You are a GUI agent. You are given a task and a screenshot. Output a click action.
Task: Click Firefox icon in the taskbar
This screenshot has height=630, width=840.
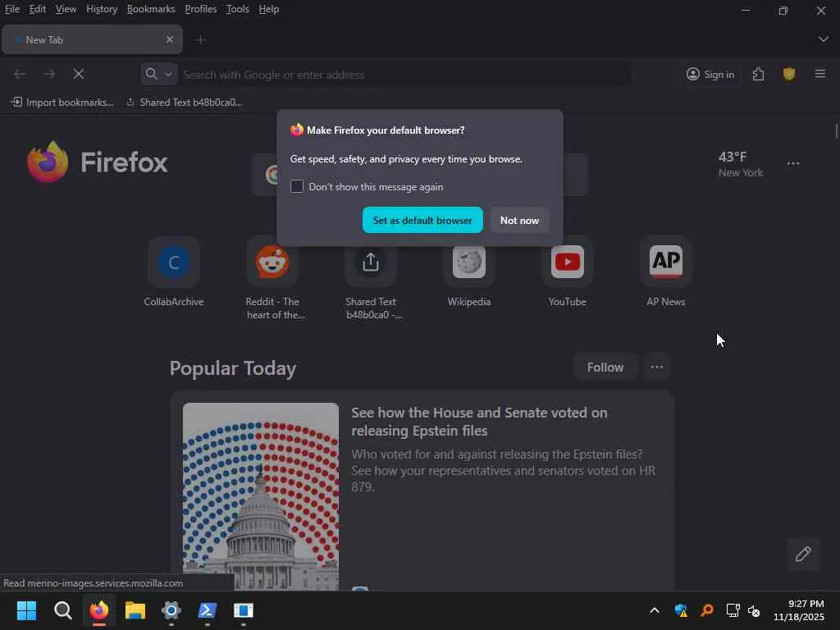click(99, 610)
